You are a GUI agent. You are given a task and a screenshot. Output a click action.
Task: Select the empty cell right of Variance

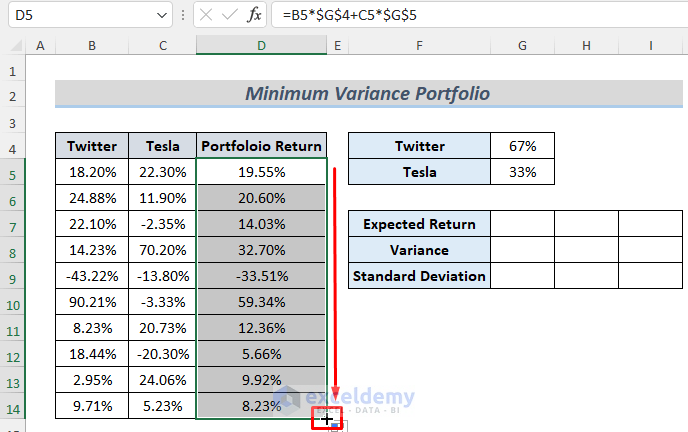pos(522,250)
